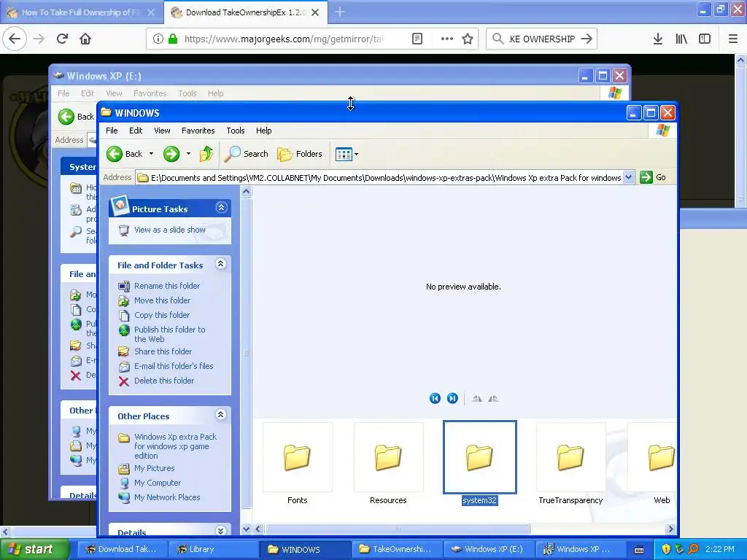This screenshot has width=747, height=560.
Task: Open View menu in WINDOWS window
Action: point(162,131)
